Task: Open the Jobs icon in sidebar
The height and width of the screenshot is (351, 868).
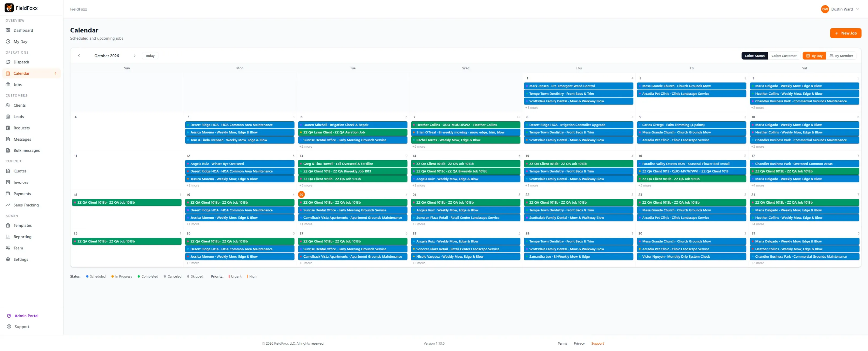Action: click(8, 85)
